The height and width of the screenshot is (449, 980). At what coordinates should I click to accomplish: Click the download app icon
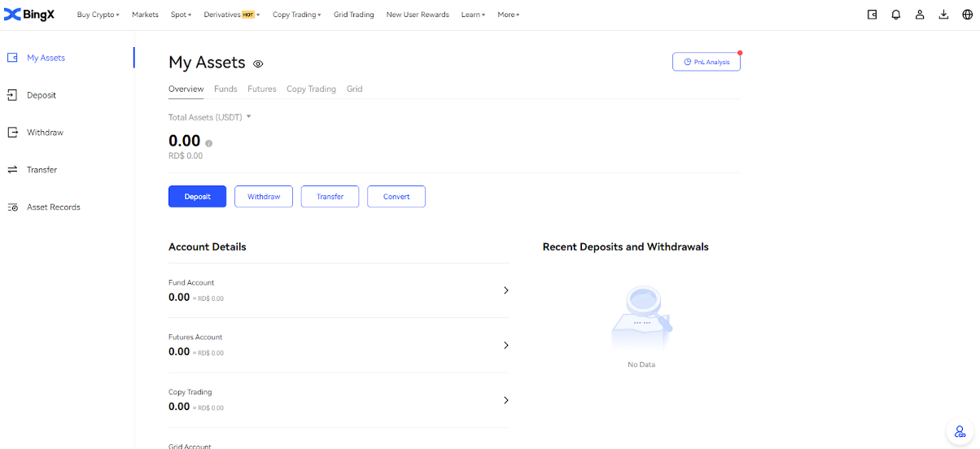point(943,15)
